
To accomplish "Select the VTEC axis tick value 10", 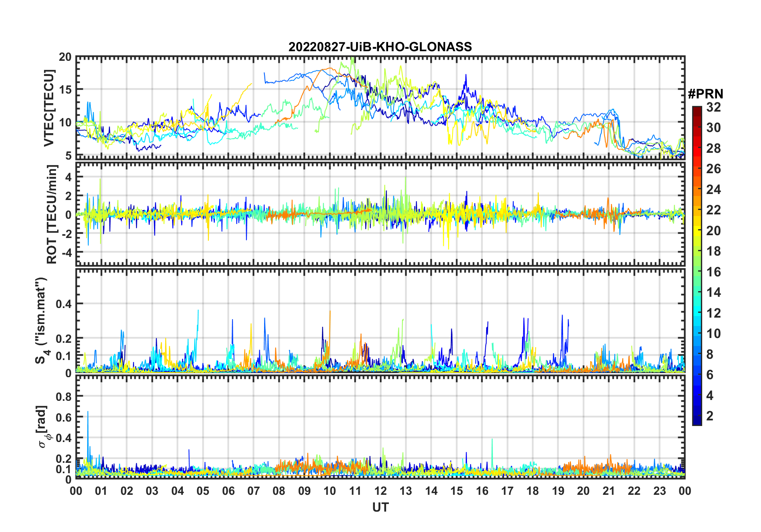I will click(x=65, y=122).
